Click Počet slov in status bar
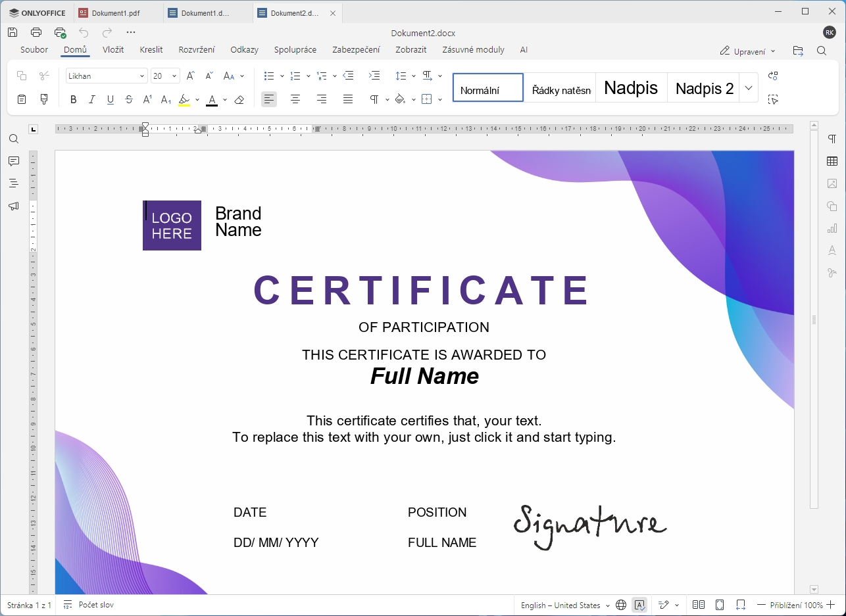The width and height of the screenshot is (846, 616). 95,605
